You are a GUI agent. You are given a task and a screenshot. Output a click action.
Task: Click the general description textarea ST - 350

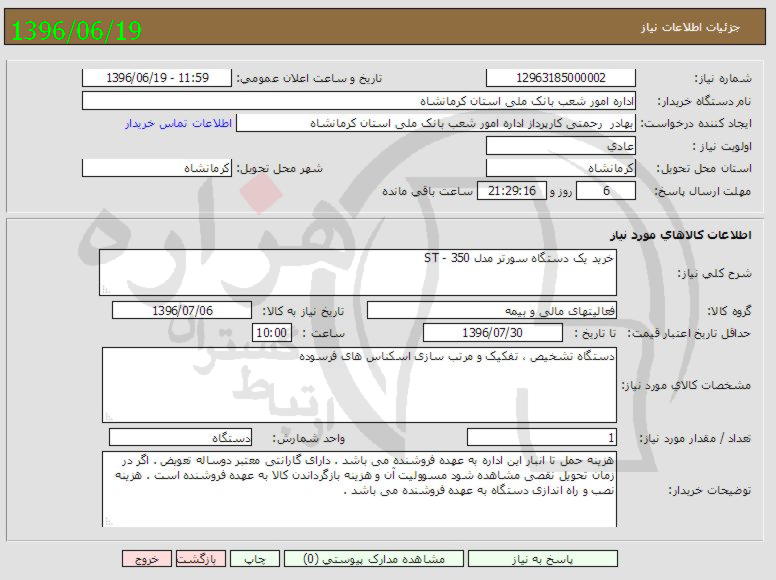358,272
